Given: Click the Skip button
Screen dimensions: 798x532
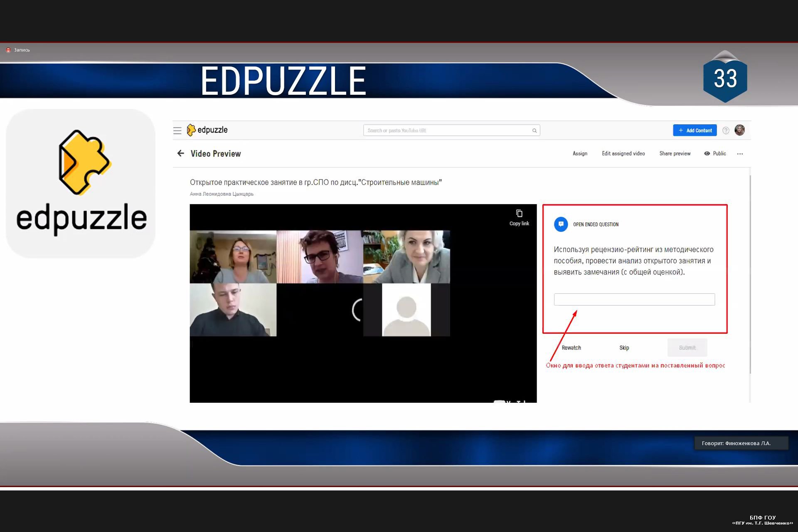Looking at the screenshot, I should [624, 348].
